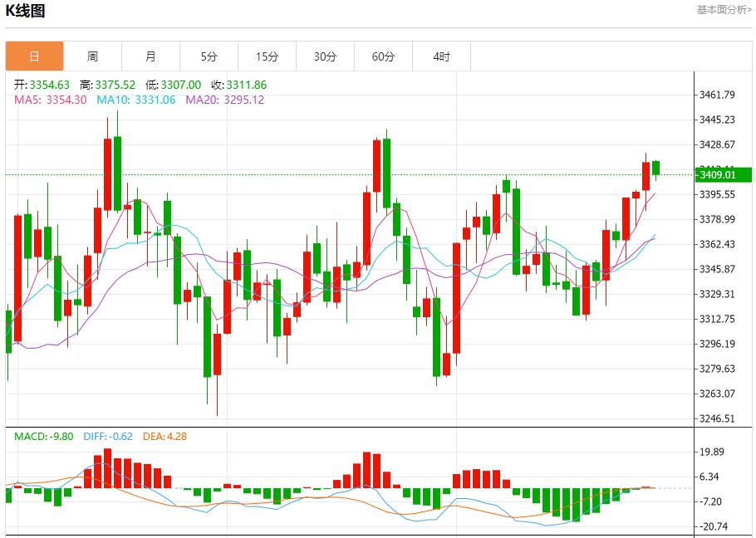Click the 3461.79 price axis label
Screen dimensions: 756x538
pyautogui.click(x=719, y=95)
